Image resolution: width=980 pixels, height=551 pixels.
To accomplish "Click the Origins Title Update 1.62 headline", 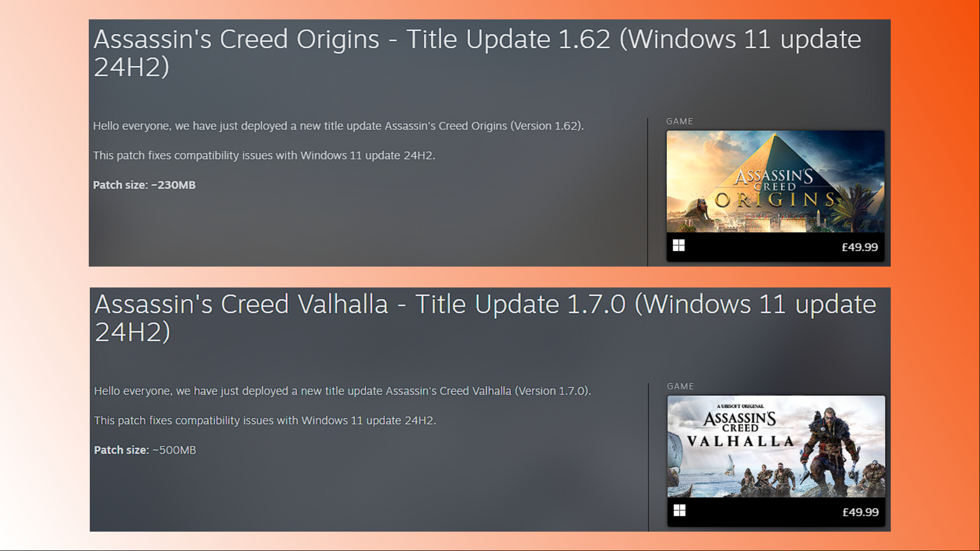I will coord(477,53).
